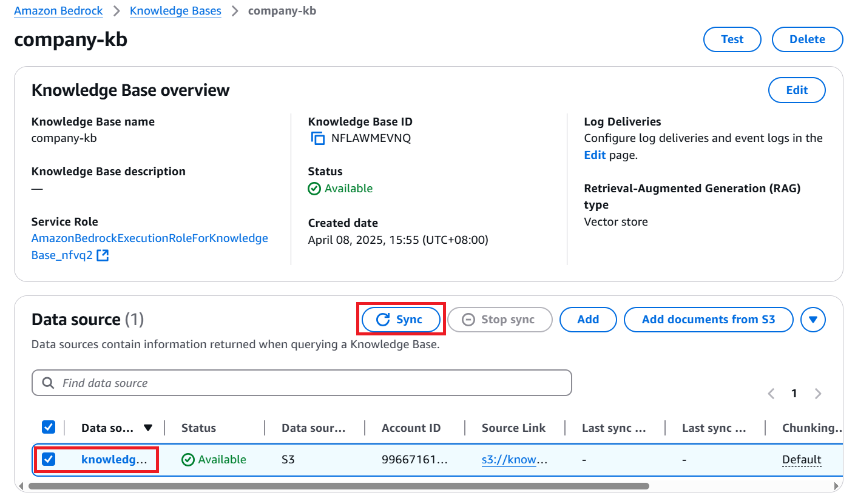This screenshot has width=855, height=504.
Task: Open external link icon beside service role
Action: pos(103,255)
